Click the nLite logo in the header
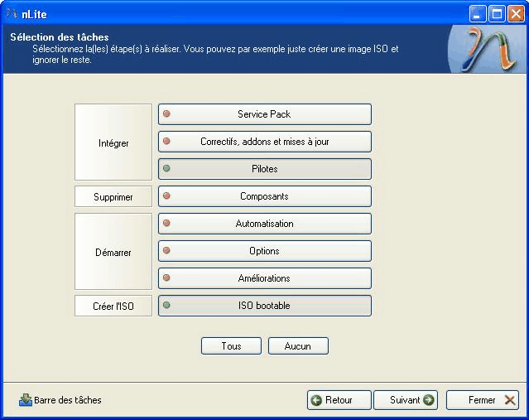Image resolution: width=529 pixels, height=420 pixels. [x=488, y=49]
